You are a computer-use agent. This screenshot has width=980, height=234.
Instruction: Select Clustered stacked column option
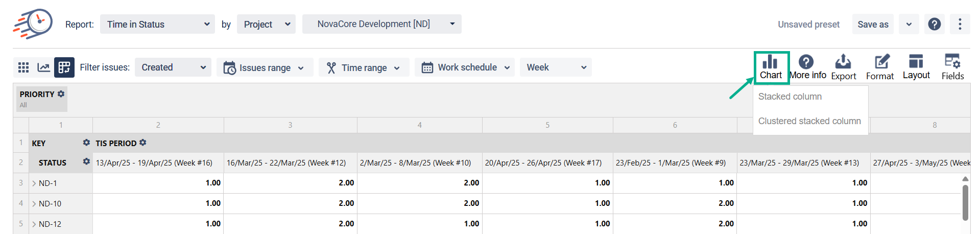809,121
